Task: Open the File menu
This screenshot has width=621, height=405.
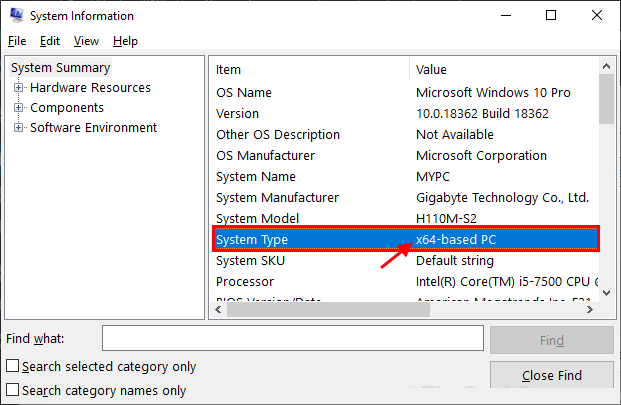Action: (x=17, y=41)
